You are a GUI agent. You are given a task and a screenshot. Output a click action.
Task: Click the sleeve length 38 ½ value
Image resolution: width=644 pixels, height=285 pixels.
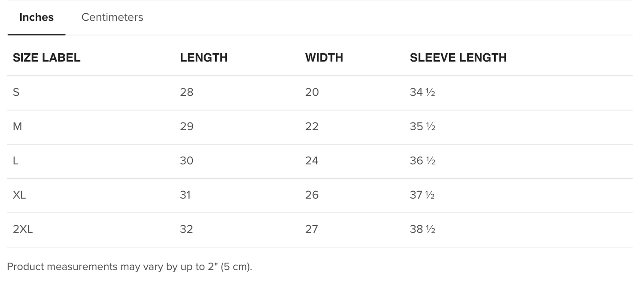(x=422, y=230)
